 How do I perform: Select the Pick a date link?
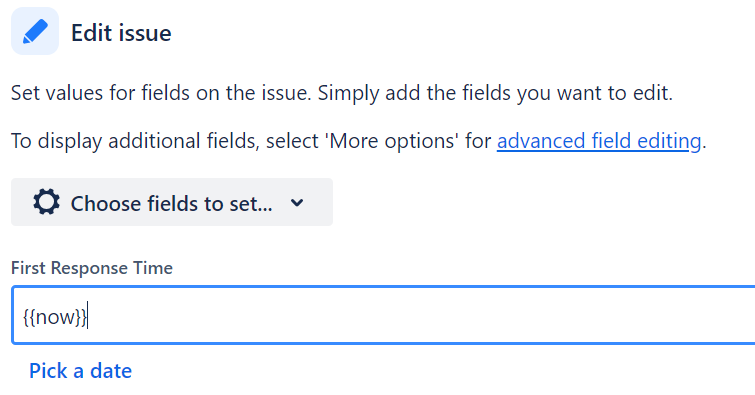[x=80, y=371]
